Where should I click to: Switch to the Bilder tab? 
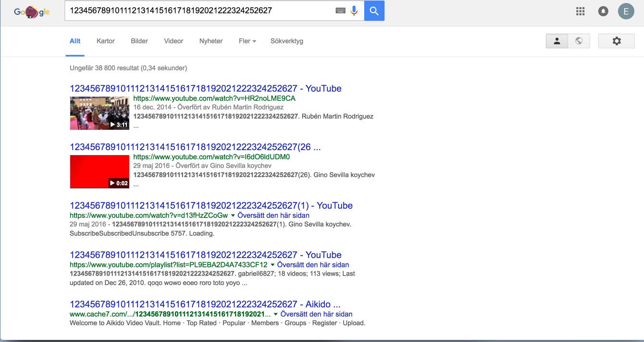tap(139, 41)
